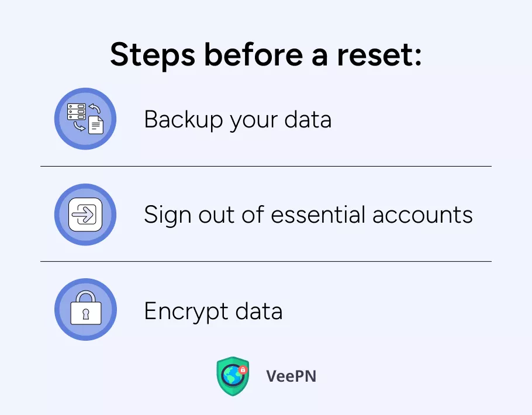Click the backup data circular icon

click(x=85, y=119)
